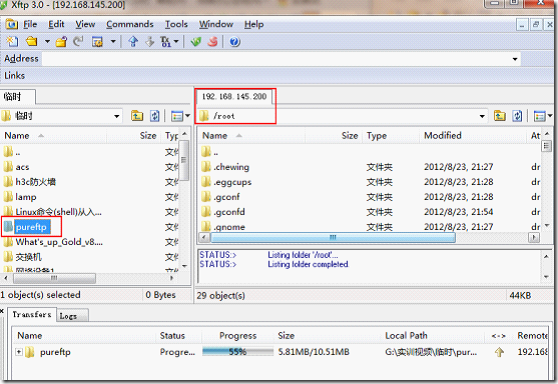Open the File menu
The width and height of the screenshot is (558, 384).
30,24
